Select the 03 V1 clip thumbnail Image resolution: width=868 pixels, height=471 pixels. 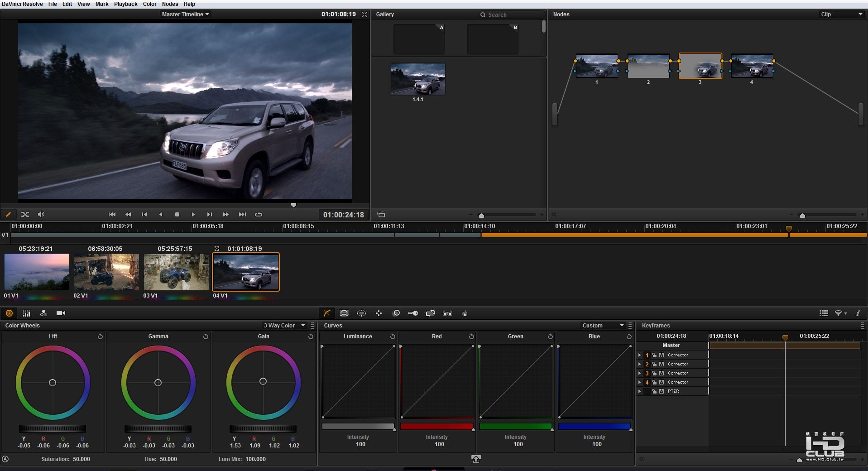pos(176,272)
